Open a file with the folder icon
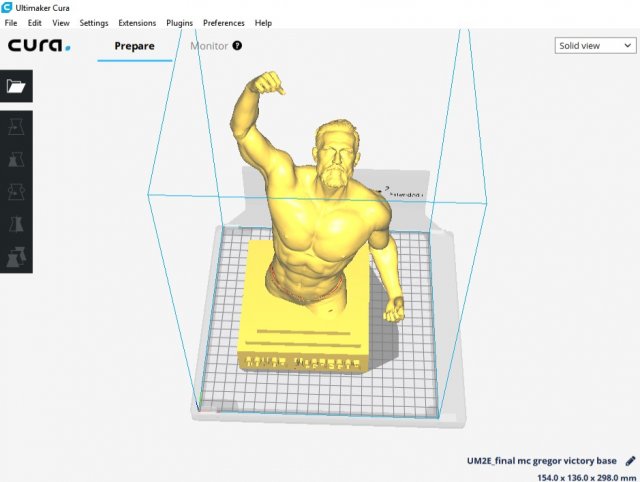640x482 pixels. pyautogui.click(x=16, y=86)
